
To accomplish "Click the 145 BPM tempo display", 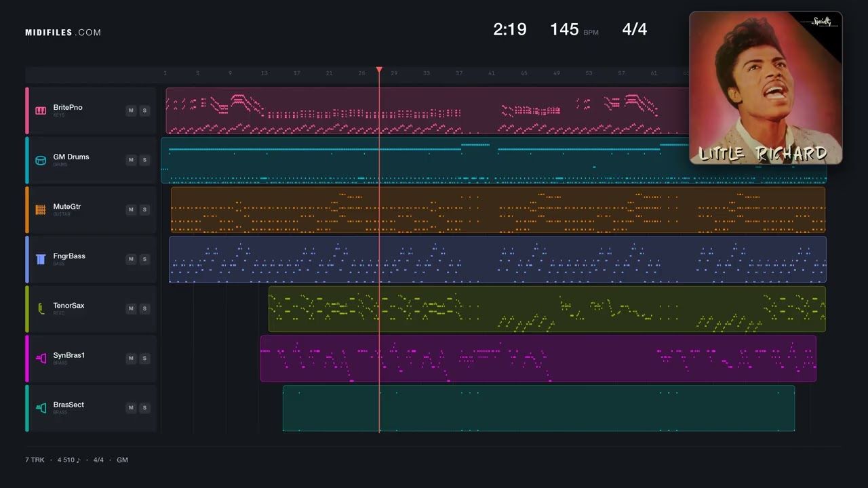I will point(574,29).
